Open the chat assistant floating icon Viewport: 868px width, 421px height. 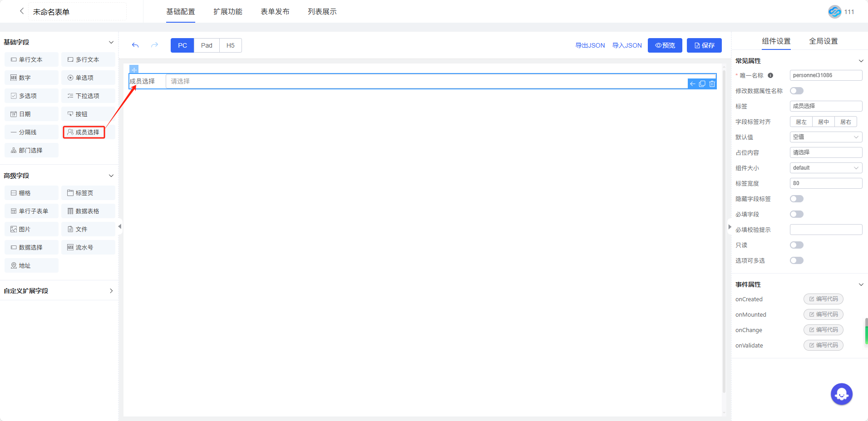pyautogui.click(x=841, y=394)
